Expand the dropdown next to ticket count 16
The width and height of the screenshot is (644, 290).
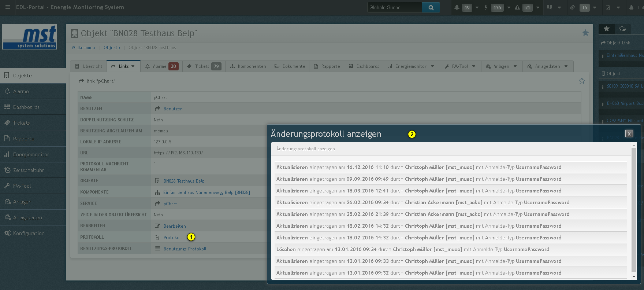tap(595, 8)
